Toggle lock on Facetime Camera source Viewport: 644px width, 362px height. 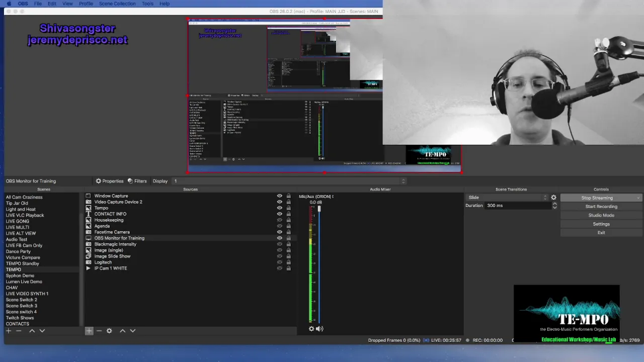[x=288, y=232]
